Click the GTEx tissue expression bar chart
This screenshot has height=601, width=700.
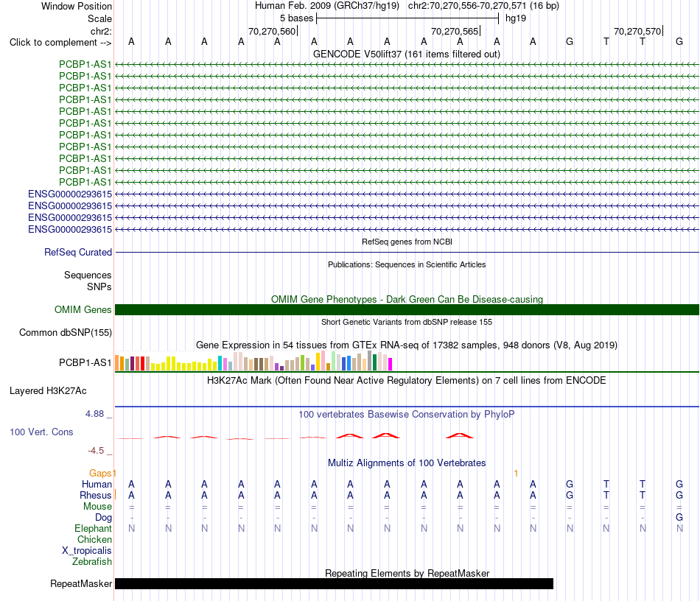coord(253,361)
